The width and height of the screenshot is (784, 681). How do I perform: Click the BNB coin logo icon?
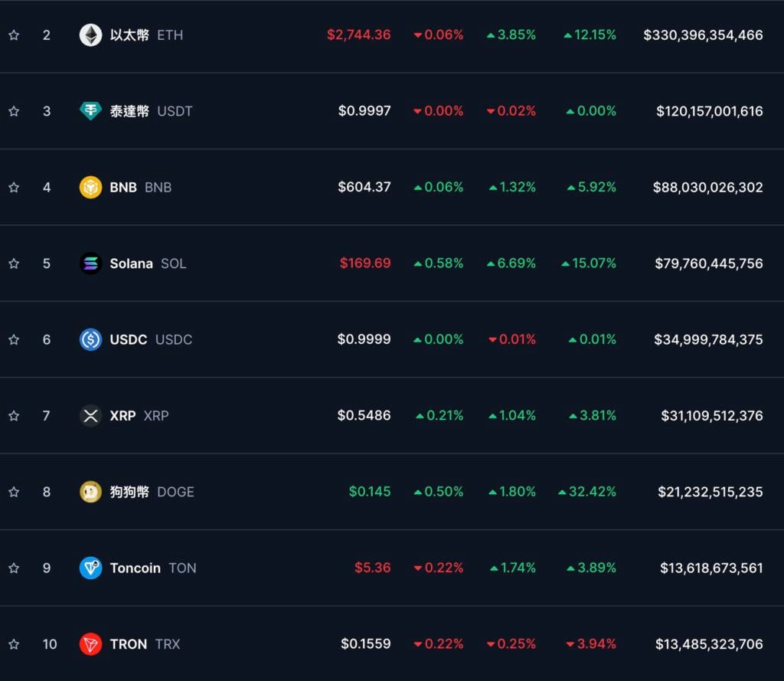[90, 187]
